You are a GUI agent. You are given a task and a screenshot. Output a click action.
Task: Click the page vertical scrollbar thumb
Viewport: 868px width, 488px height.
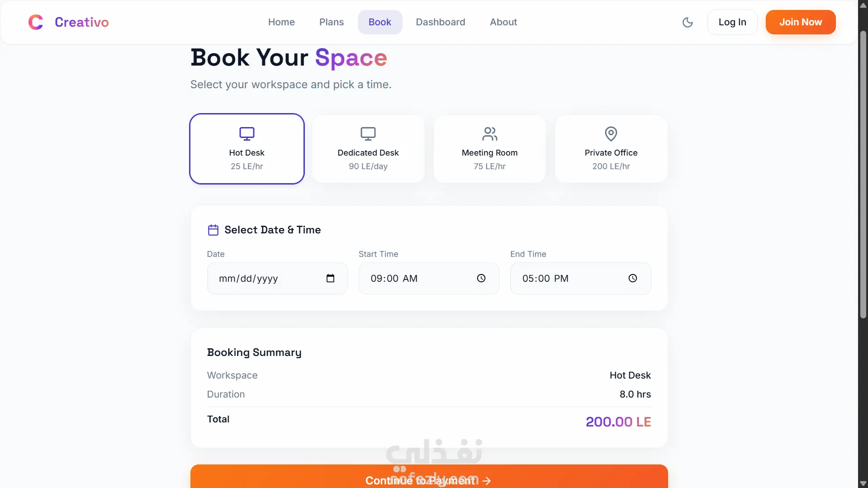[x=863, y=174]
